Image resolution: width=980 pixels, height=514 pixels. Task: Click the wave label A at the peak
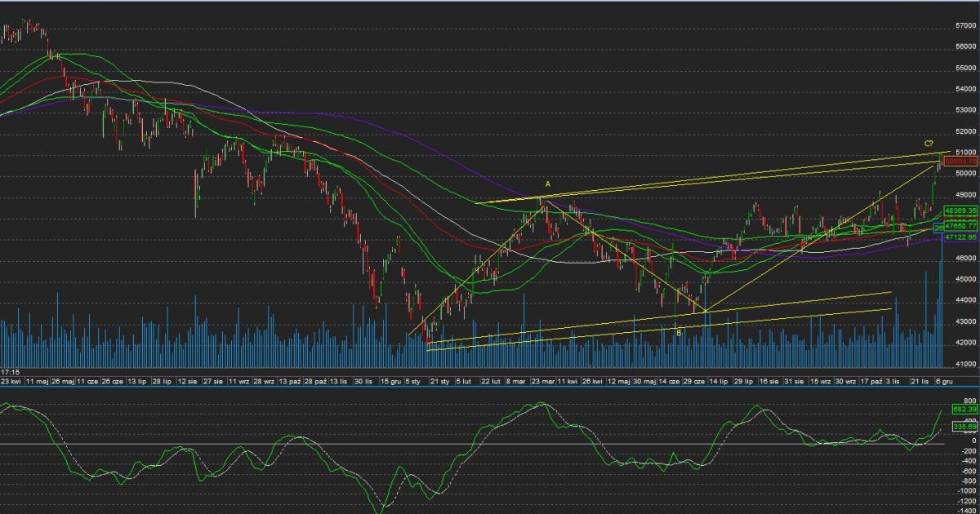548,185
